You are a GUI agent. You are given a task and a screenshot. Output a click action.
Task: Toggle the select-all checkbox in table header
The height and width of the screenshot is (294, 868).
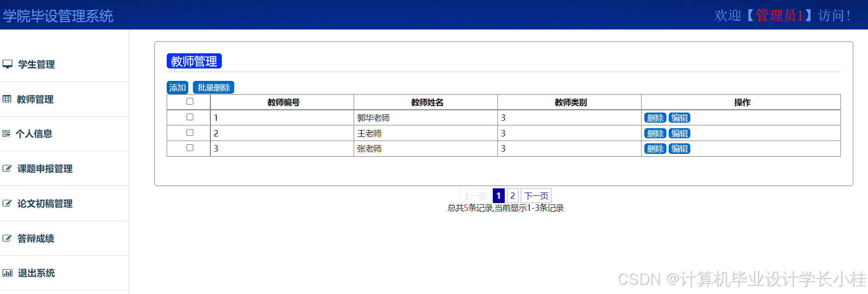(x=190, y=102)
